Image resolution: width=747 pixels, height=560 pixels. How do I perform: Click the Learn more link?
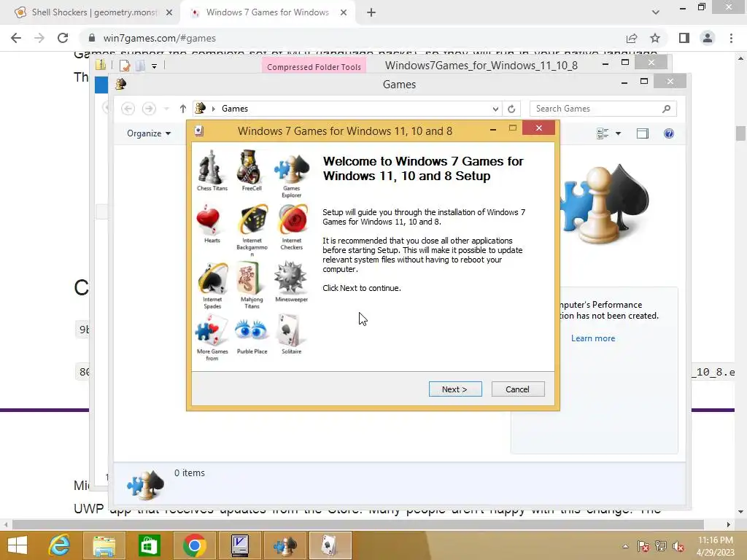coord(593,338)
